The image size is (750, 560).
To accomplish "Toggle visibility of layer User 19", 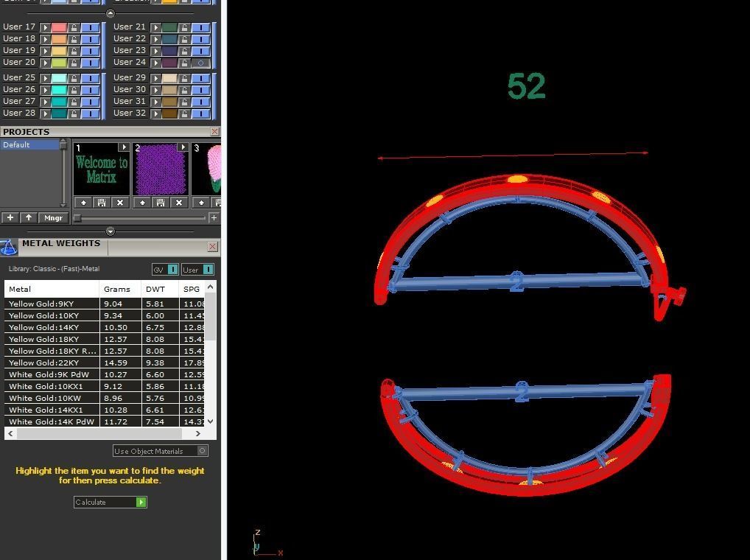I will (90, 51).
